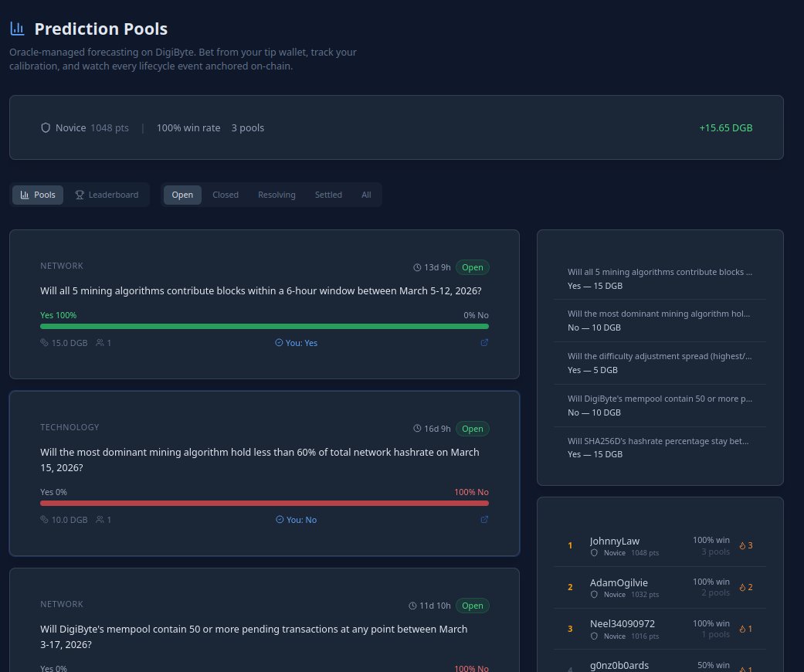Click Open status badge on 11d 10h pool

(x=472, y=606)
